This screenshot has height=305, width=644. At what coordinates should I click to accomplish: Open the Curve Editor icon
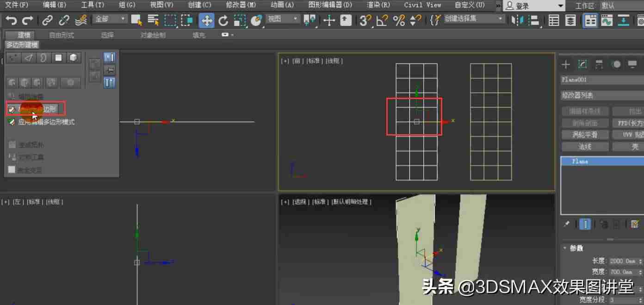(607, 20)
